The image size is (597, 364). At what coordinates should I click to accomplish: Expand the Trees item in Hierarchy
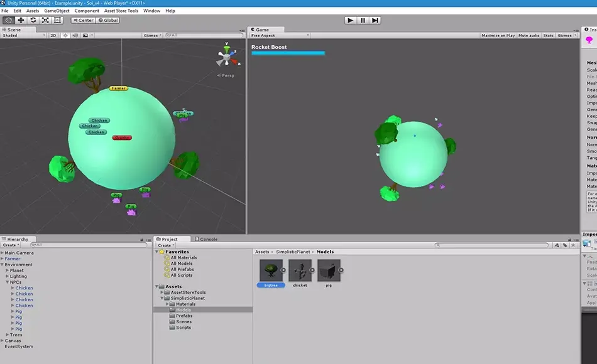pyautogui.click(x=8, y=335)
